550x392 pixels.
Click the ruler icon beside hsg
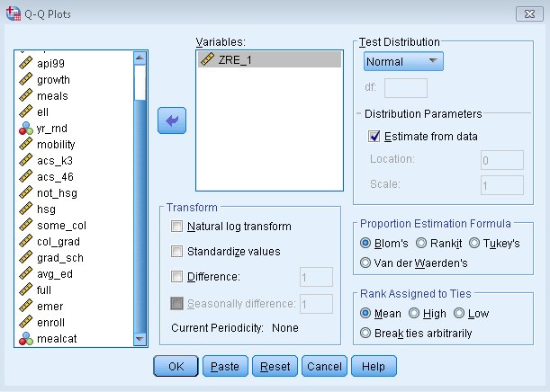tap(25, 209)
